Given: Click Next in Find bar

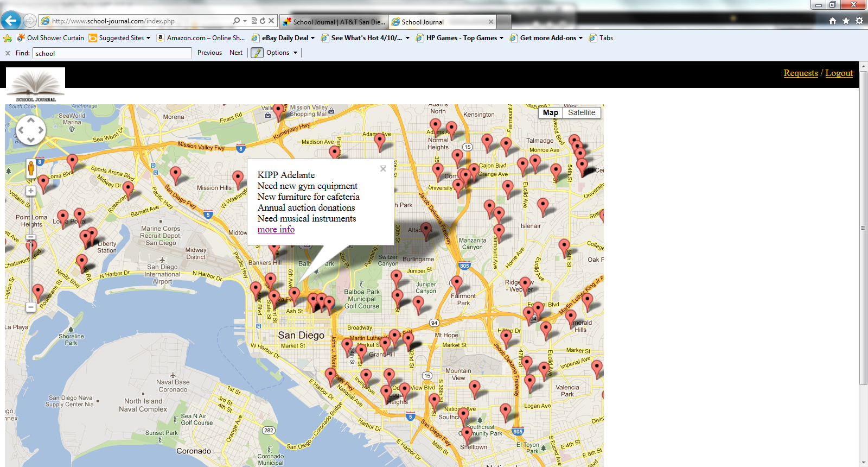Looking at the screenshot, I should [x=236, y=53].
